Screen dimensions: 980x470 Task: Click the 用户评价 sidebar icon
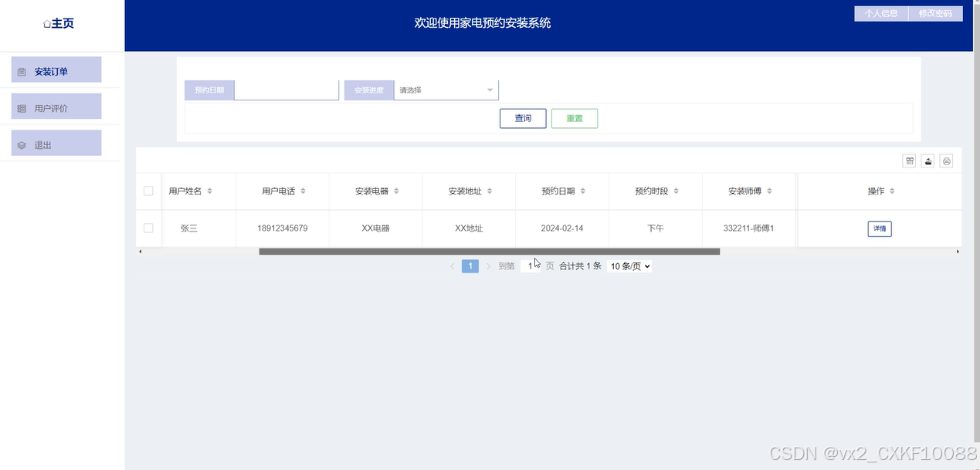[22, 109]
